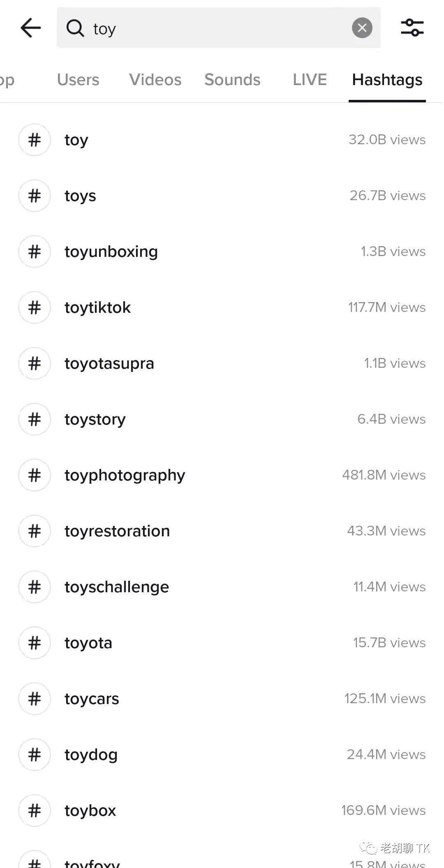The width and height of the screenshot is (444, 868).
Task: Tap the back arrow icon
Action: tap(31, 28)
